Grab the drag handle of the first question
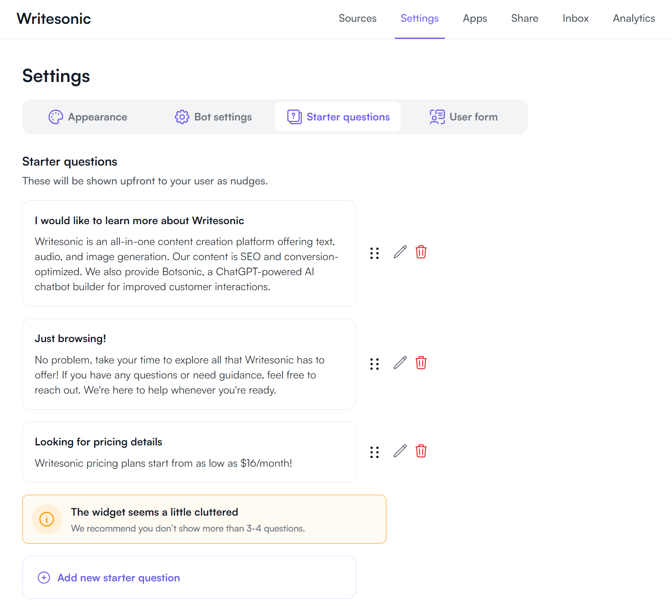This screenshot has height=616, width=672. click(x=374, y=253)
